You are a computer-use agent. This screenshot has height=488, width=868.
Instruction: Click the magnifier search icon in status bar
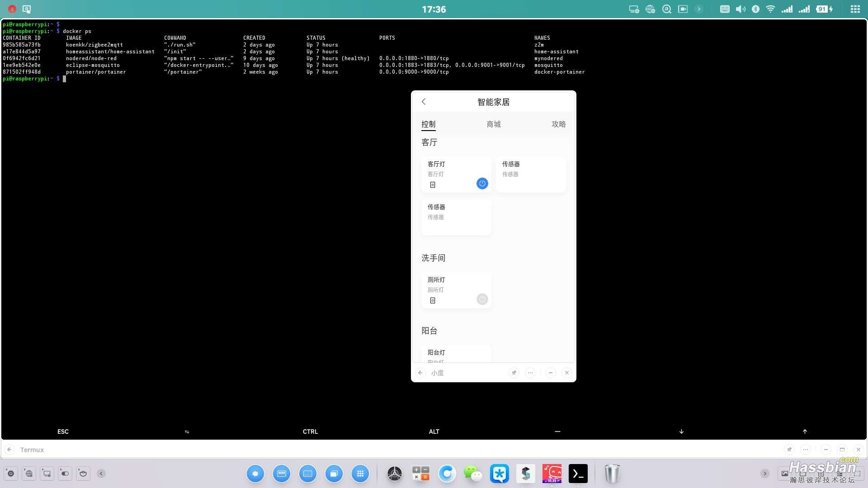(x=666, y=9)
